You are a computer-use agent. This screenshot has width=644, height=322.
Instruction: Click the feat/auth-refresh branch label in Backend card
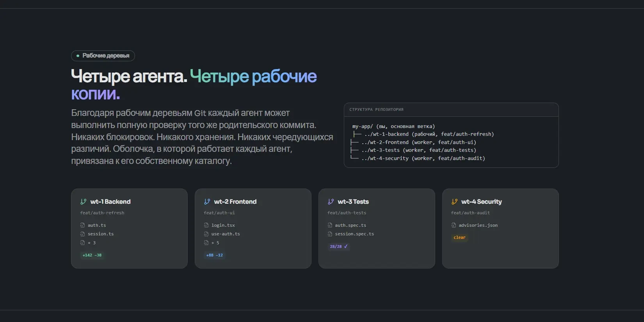102,213
